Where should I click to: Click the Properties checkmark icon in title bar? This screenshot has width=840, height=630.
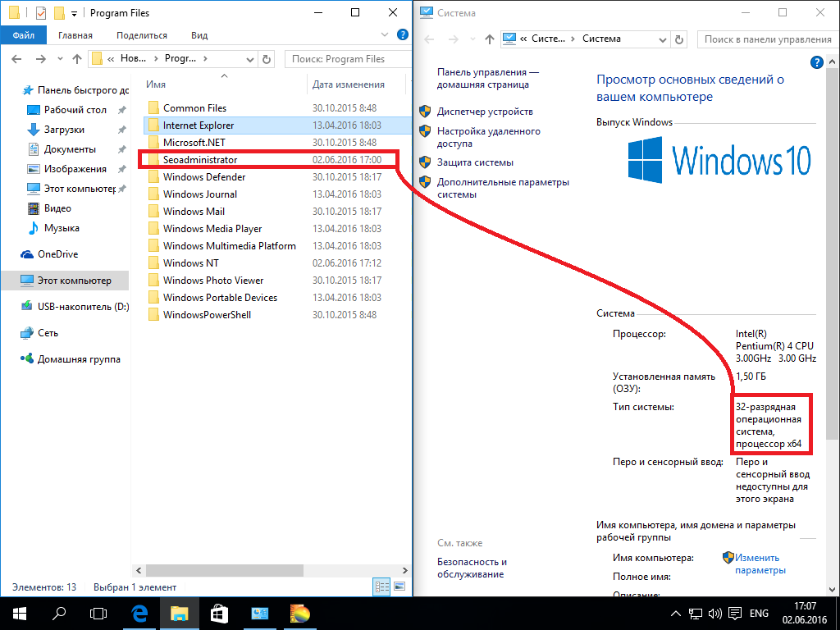point(41,13)
